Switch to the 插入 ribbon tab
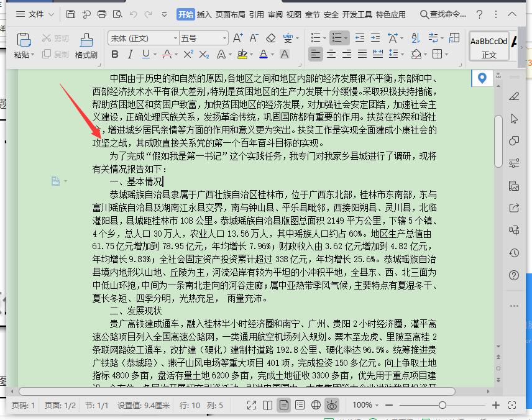 [204, 14]
